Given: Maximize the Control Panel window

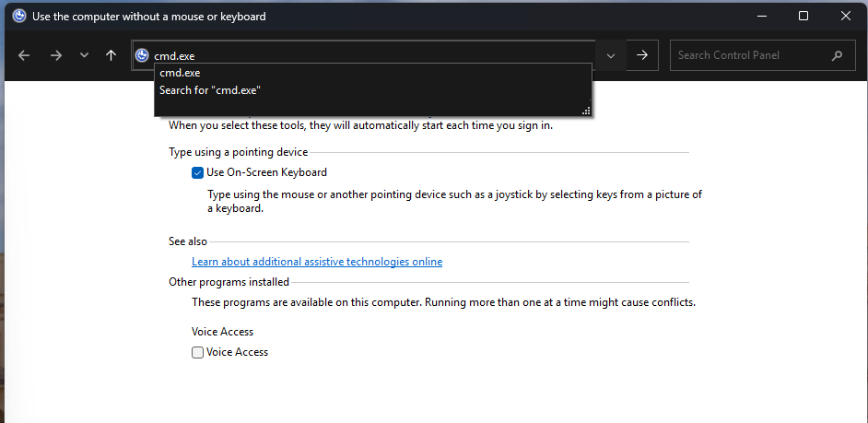Looking at the screenshot, I should (803, 16).
